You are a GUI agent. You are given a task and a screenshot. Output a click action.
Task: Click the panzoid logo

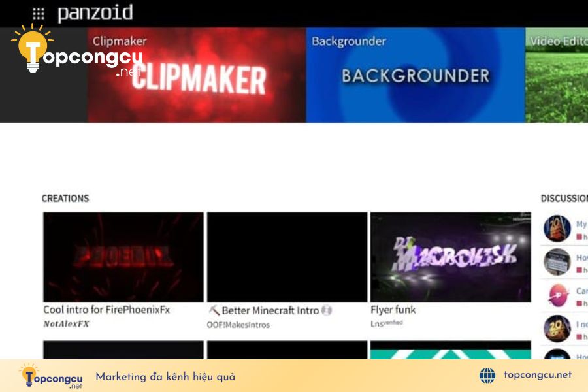coord(95,13)
